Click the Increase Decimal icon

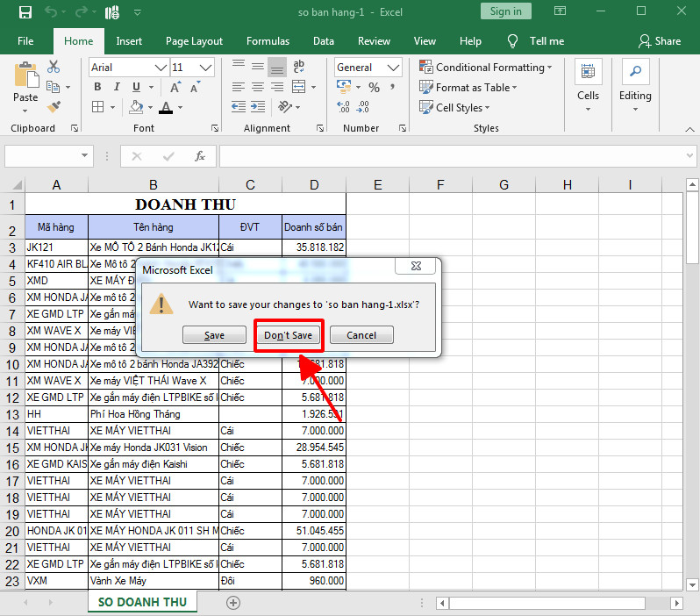coord(343,107)
